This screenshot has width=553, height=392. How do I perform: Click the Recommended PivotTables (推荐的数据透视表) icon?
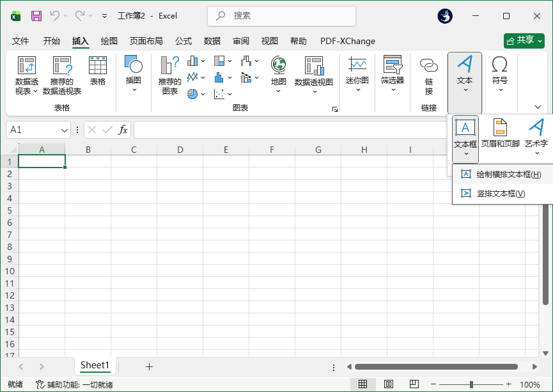(x=62, y=66)
